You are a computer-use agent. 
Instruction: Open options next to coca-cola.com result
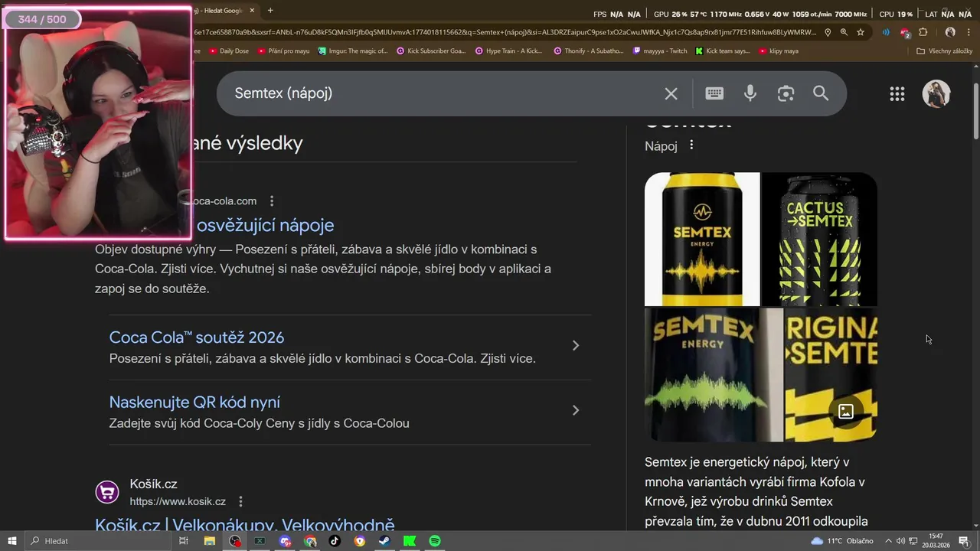pyautogui.click(x=271, y=201)
